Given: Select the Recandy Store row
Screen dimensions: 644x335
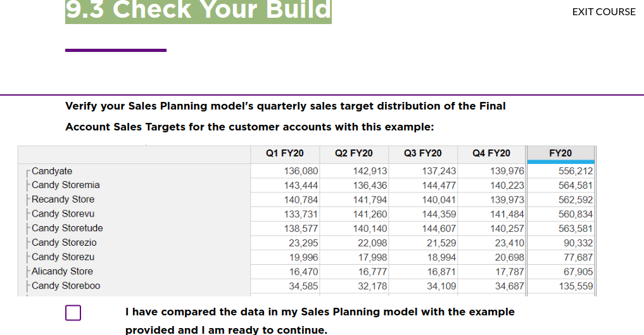Looking at the screenshot, I should pyautogui.click(x=63, y=199).
